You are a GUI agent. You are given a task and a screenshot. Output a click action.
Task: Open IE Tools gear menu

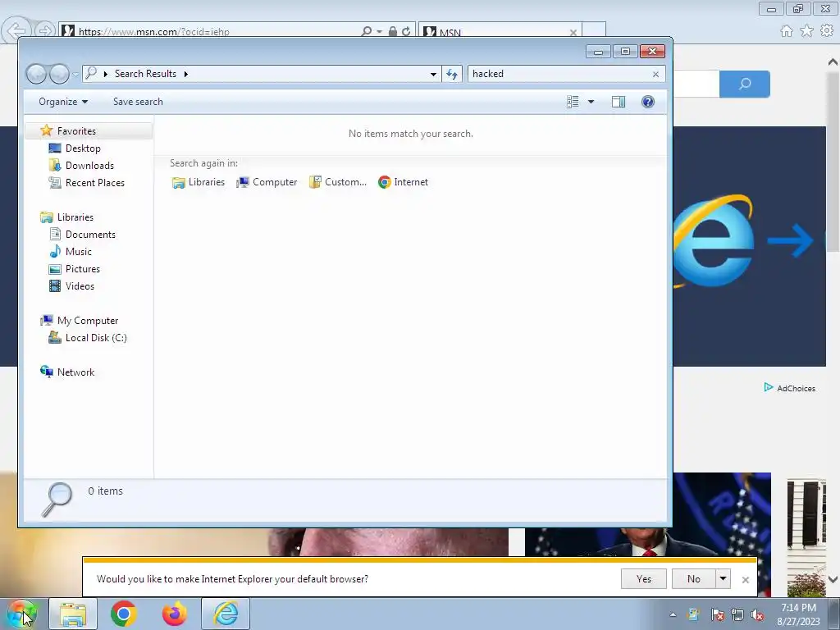[827, 31]
